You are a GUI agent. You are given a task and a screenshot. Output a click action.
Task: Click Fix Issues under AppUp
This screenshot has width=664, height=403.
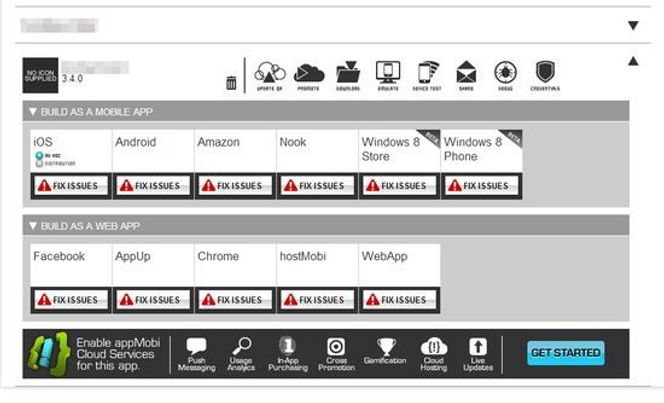153,300
